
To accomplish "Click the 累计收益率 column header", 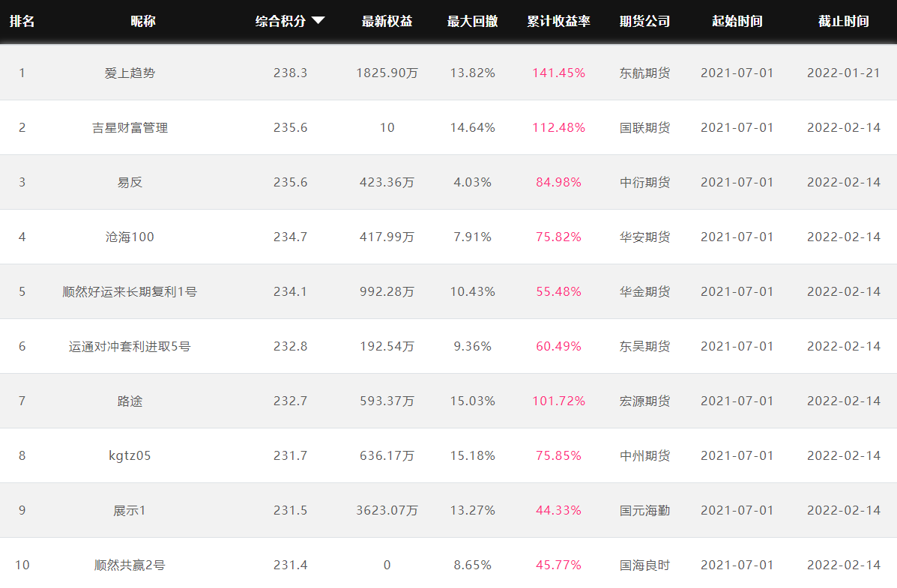I will click(558, 21).
